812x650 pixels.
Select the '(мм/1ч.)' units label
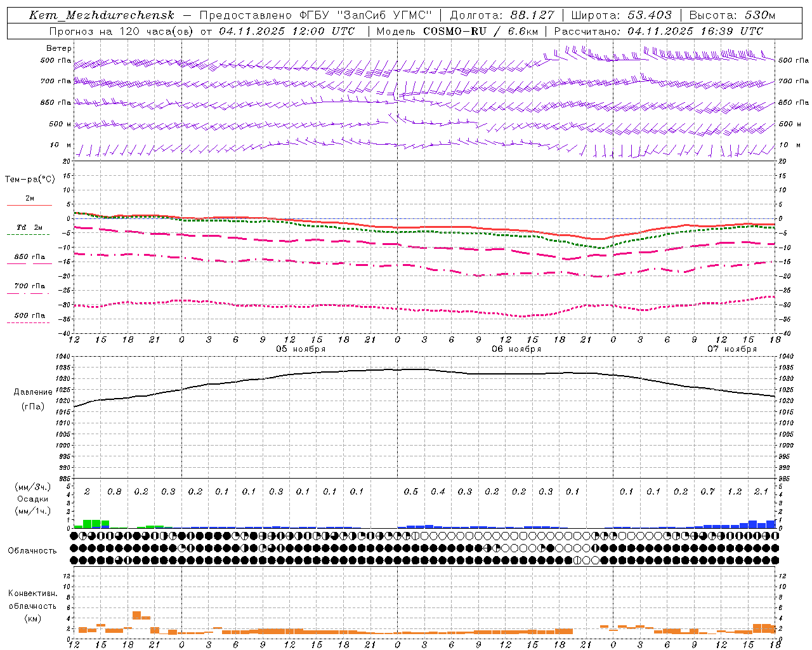[33, 511]
